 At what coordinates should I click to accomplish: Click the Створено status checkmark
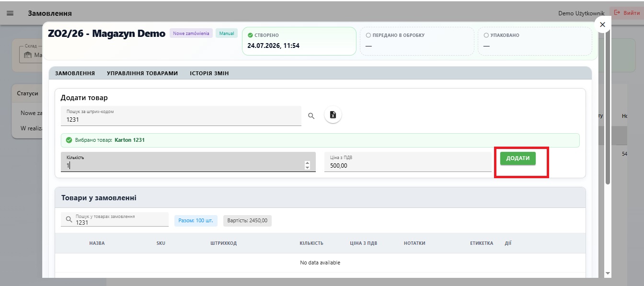[x=250, y=35]
